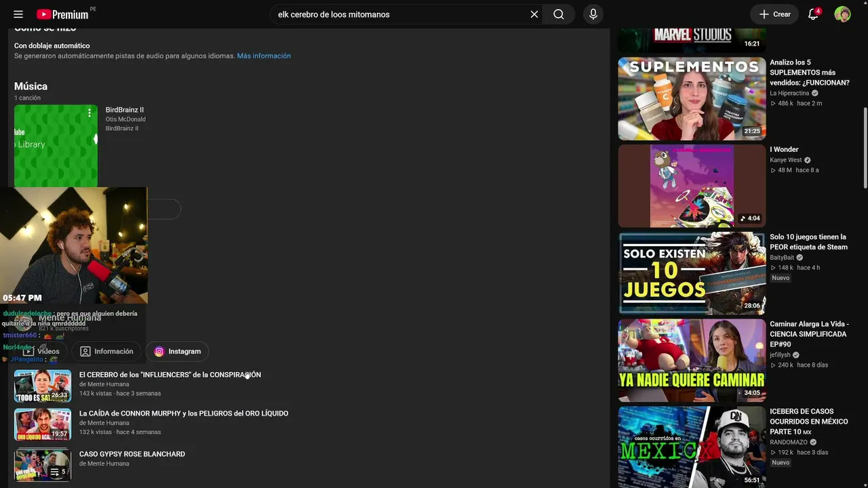This screenshot has height=488, width=868.
Task: Click the page's vertical scrollbar thumb
Action: 865,148
